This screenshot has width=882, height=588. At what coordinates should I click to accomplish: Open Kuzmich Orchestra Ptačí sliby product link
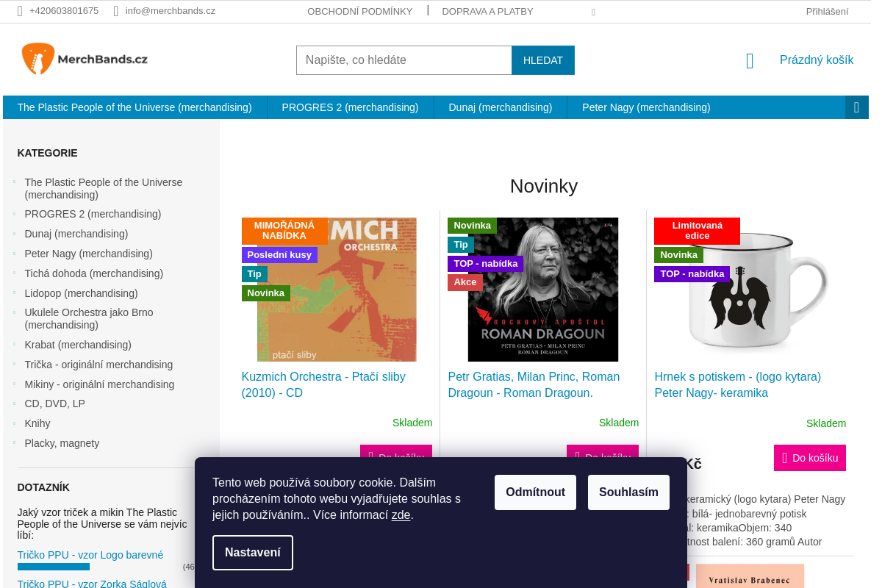[323, 384]
